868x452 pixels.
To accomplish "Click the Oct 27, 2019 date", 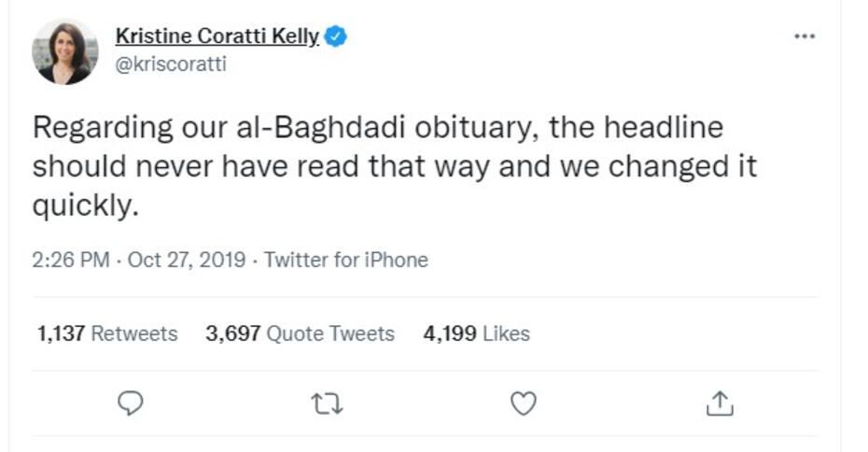I will coord(187,260).
